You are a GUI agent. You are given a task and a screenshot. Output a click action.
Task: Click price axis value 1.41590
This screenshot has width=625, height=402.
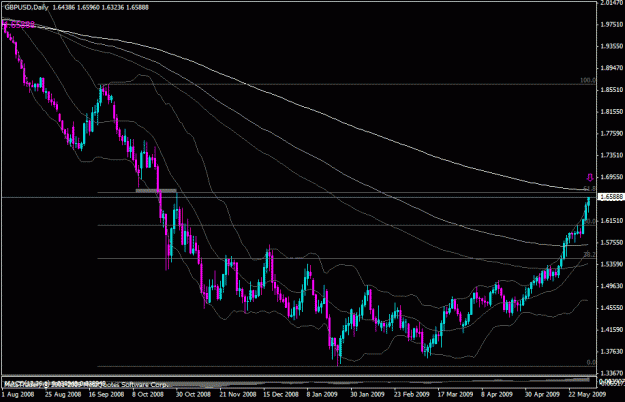[x=611, y=330]
